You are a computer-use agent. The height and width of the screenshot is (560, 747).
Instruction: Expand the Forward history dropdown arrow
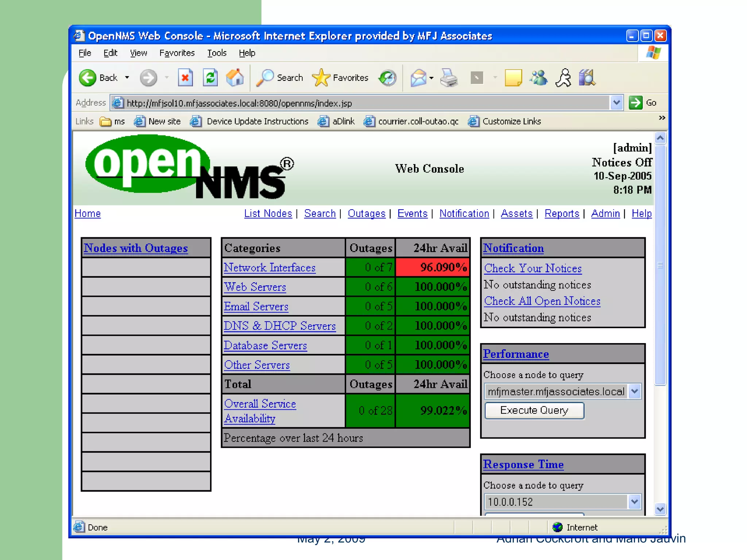coord(167,78)
